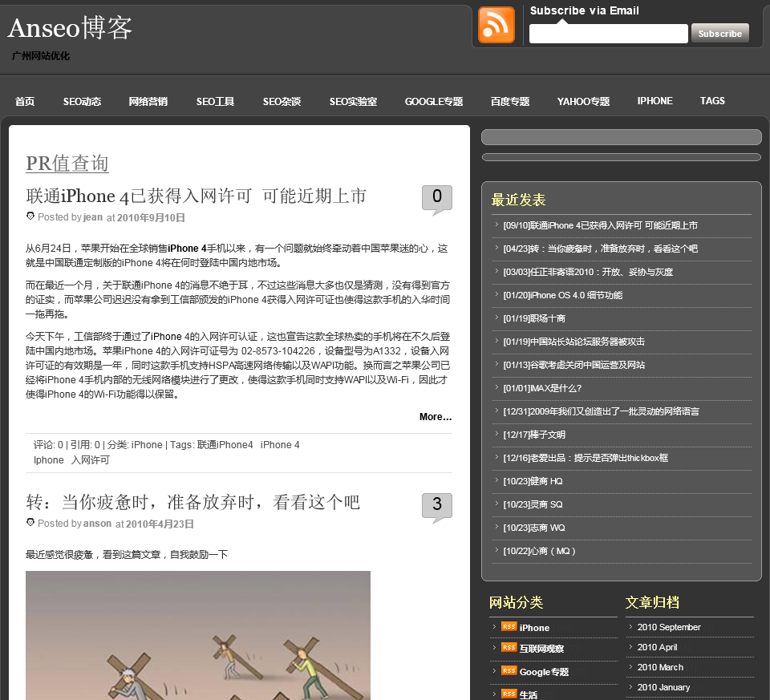Open GOOGLE专题 menu item
The width and height of the screenshot is (770, 700).
[434, 102]
